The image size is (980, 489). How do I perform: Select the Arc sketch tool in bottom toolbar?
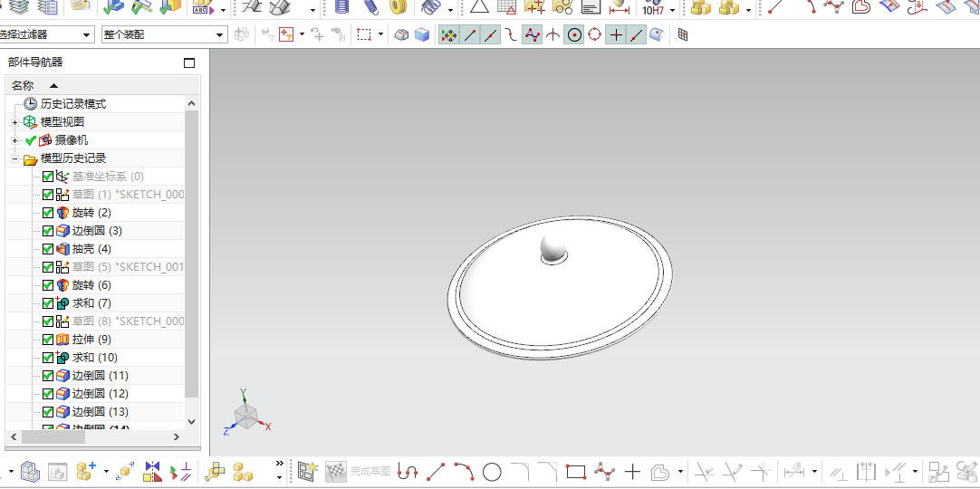[x=464, y=472]
